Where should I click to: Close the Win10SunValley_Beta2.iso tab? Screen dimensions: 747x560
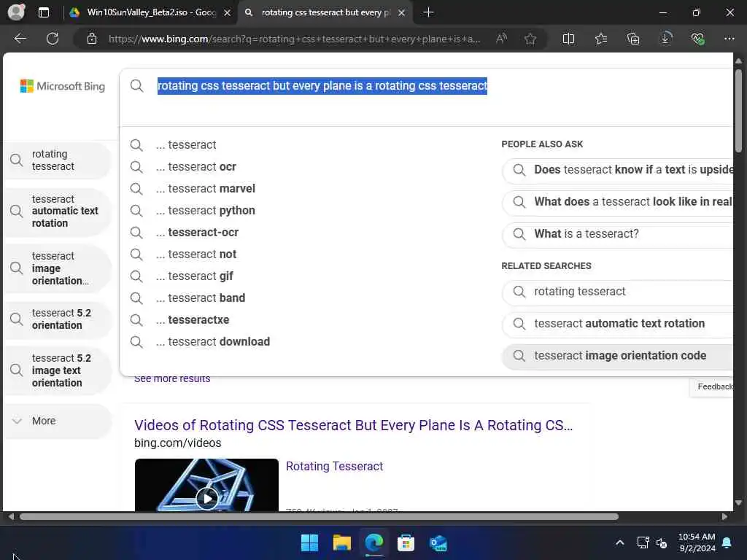click(x=228, y=13)
